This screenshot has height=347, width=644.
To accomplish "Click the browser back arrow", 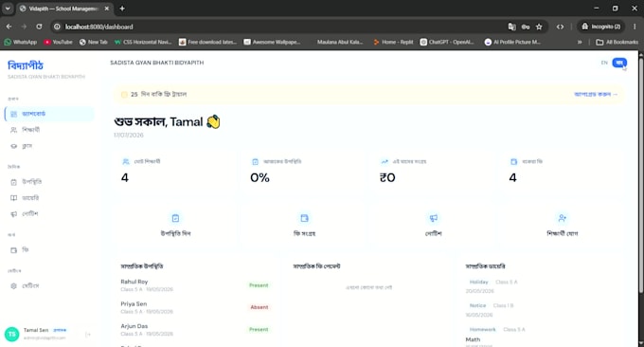I will [9, 27].
